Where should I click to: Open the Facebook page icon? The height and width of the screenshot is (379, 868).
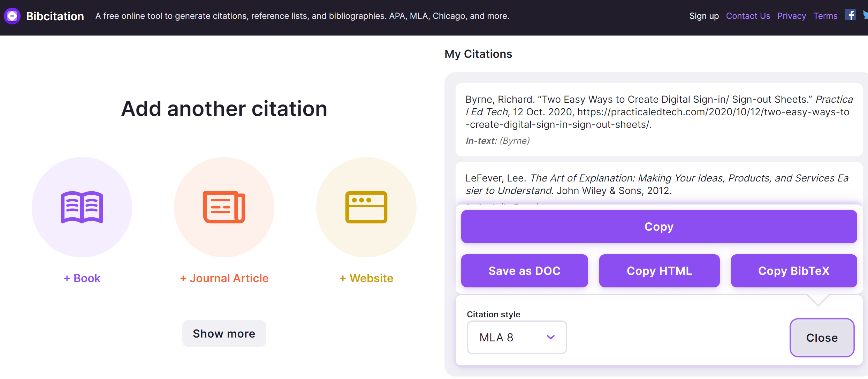click(x=850, y=15)
